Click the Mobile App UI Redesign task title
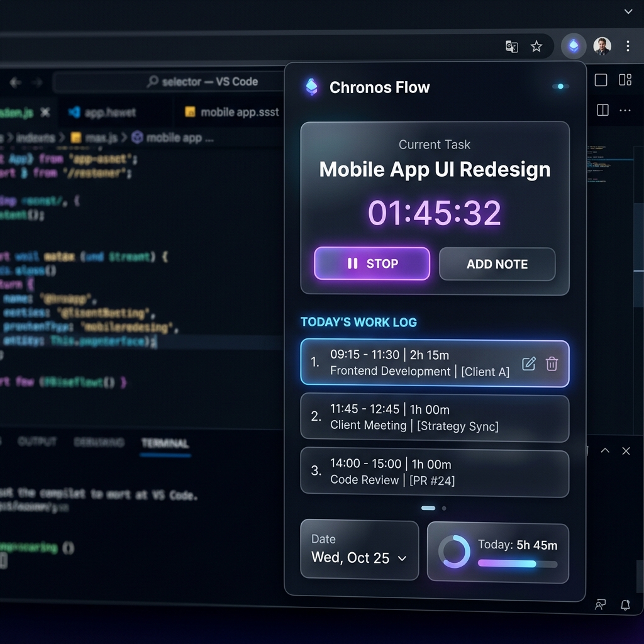 (435, 169)
